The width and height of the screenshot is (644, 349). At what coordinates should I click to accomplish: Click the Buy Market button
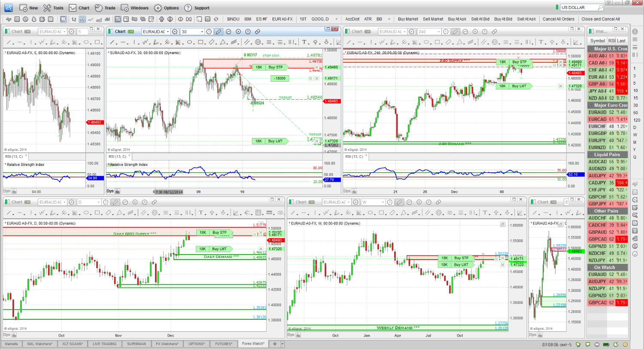click(x=408, y=19)
